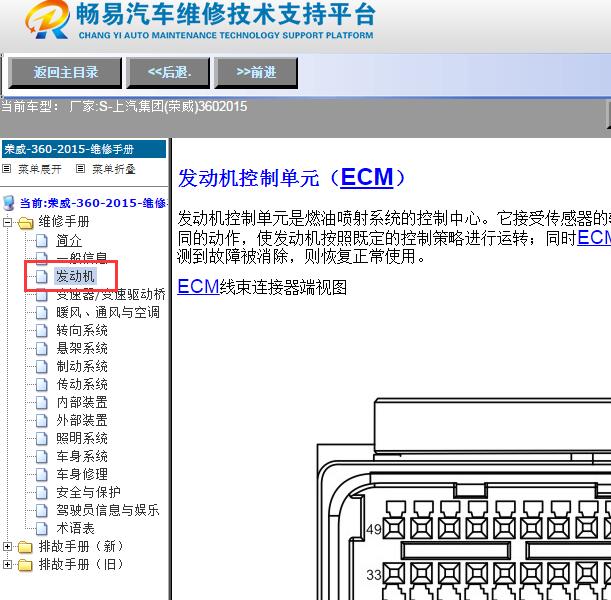Image resolution: width=611 pixels, height=600 pixels.
Task: Click the page icon next to 悬架系统
Action: point(42,349)
